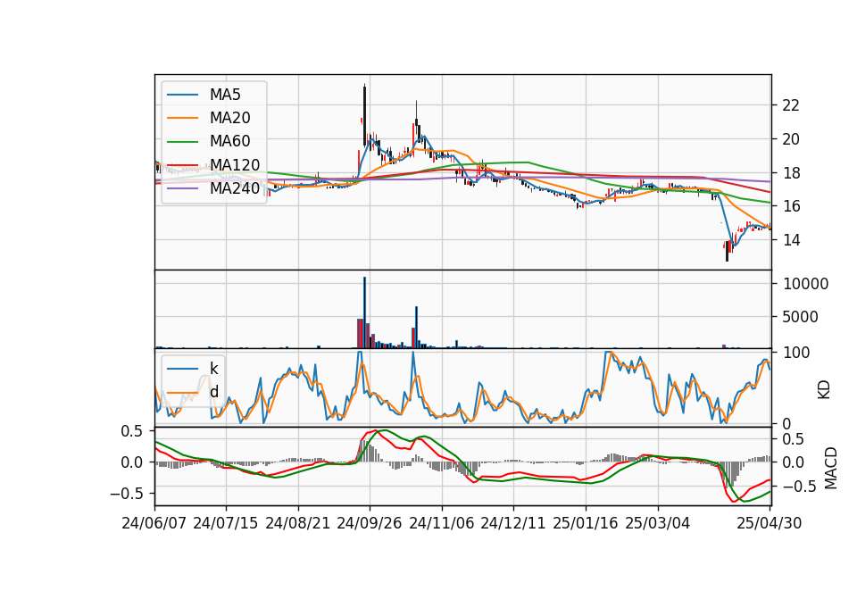The width and height of the screenshot is (857, 616).
Task: Click the volume axis value 10000
Action: 805,284
